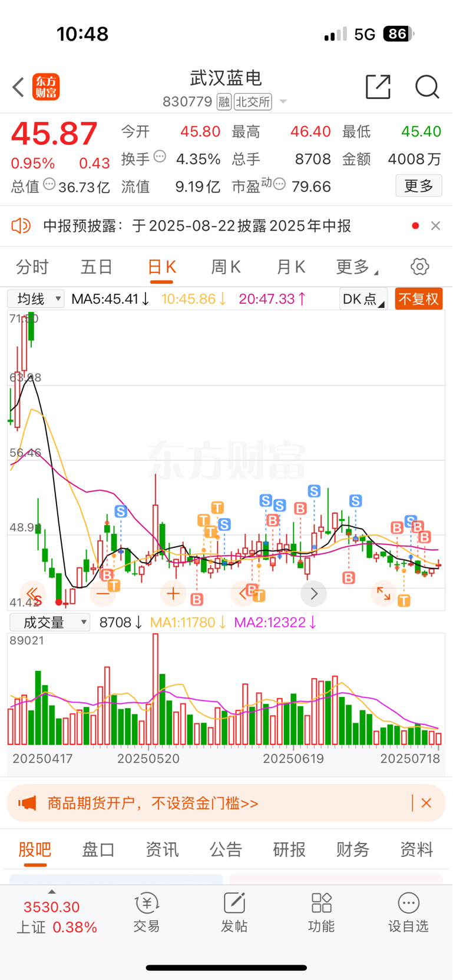Switch to 研报 tab

click(x=289, y=849)
